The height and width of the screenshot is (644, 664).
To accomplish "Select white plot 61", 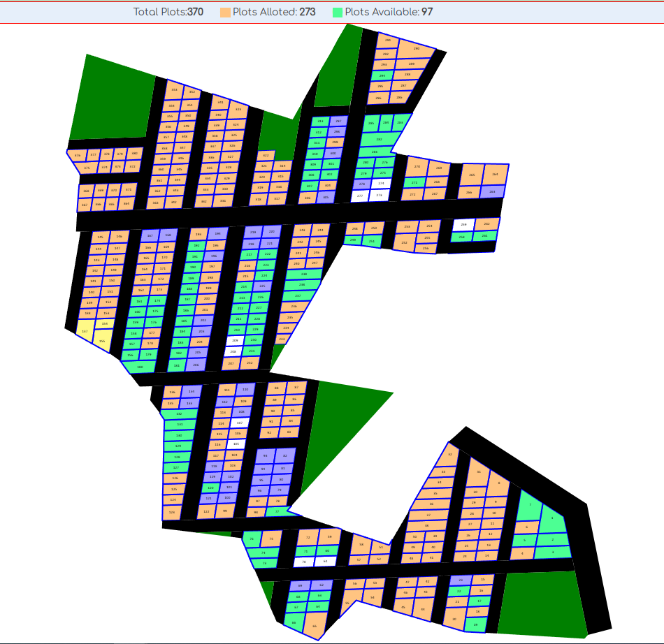I will click(x=326, y=562).
